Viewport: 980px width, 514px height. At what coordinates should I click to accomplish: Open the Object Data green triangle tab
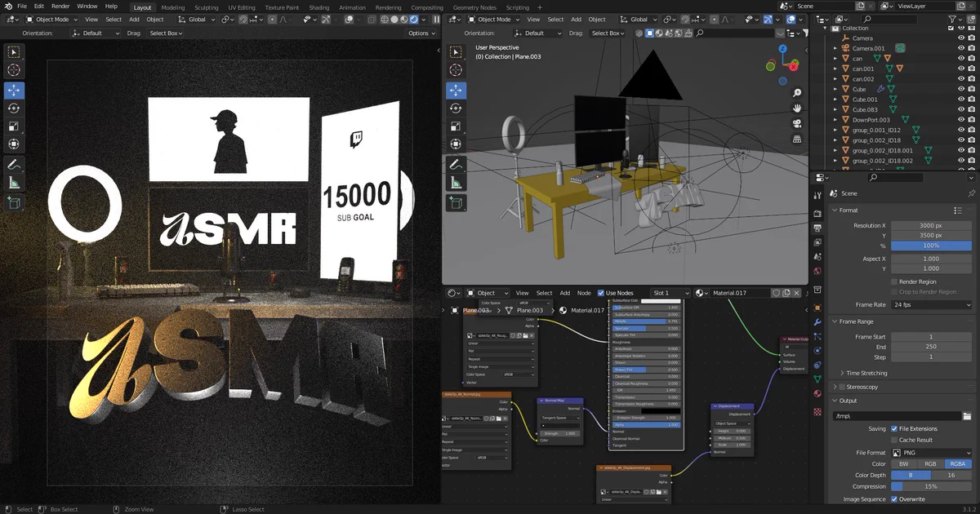click(x=817, y=379)
